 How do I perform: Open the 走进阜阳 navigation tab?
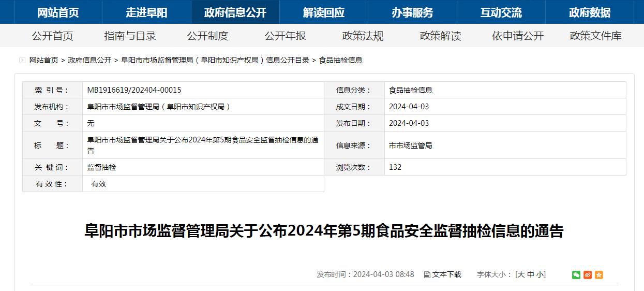coord(146,12)
